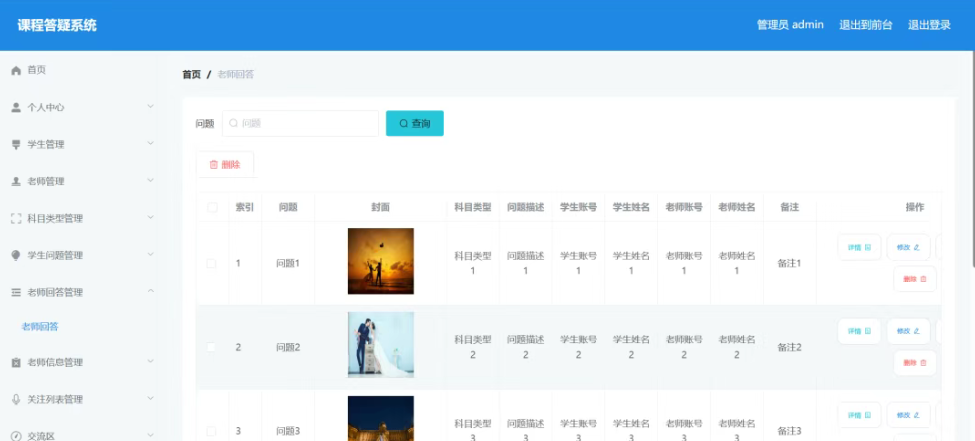The height and width of the screenshot is (441, 975).
Task: Open the sunset cover thumbnail in row 1
Action: click(x=381, y=261)
